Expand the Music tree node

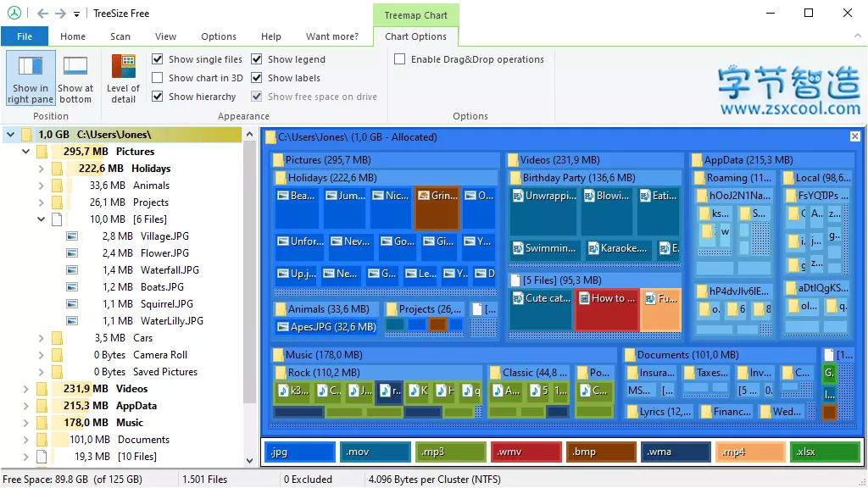click(x=26, y=423)
